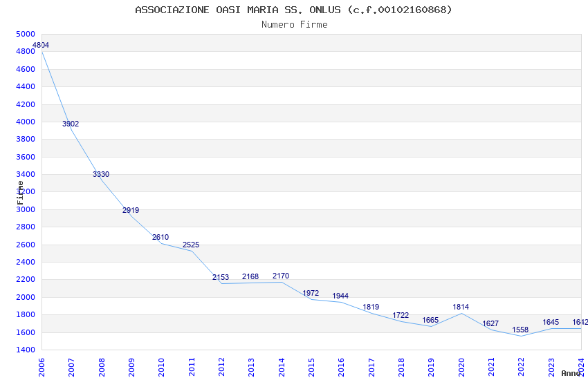Select the data label 1819
The height and width of the screenshot is (380, 588).
tap(371, 307)
